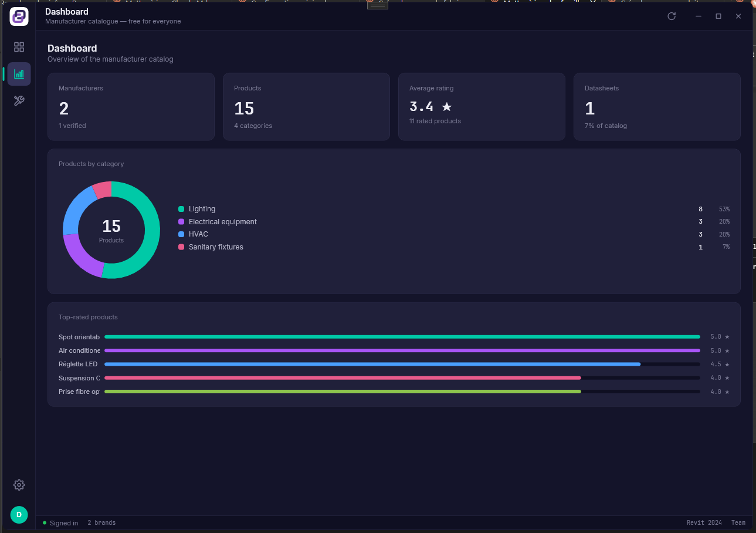Click the Average rating card

click(x=482, y=106)
